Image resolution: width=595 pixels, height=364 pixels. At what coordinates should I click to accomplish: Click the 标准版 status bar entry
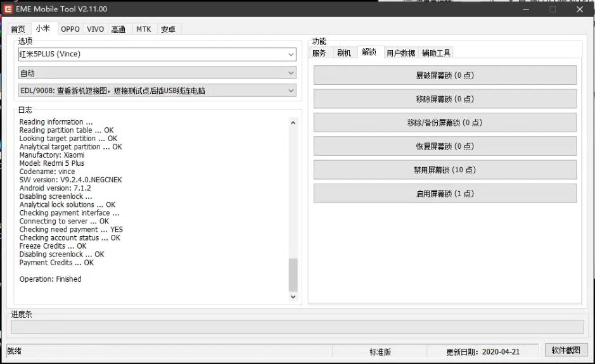point(380,352)
